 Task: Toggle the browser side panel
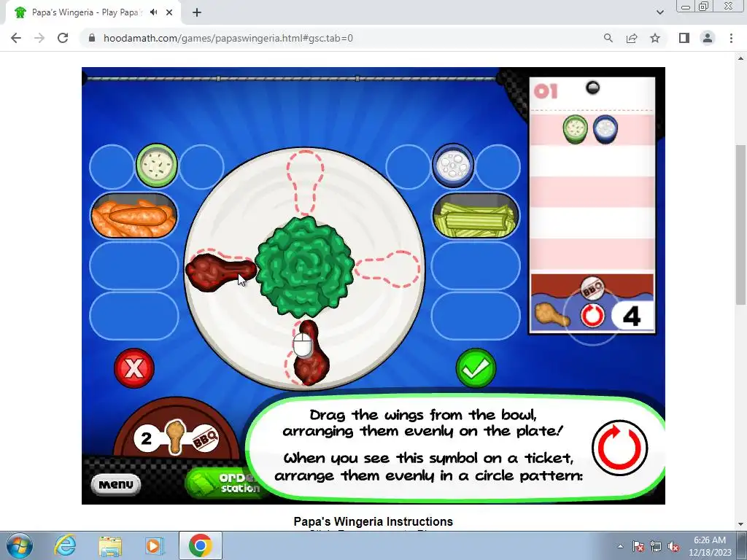pos(684,38)
